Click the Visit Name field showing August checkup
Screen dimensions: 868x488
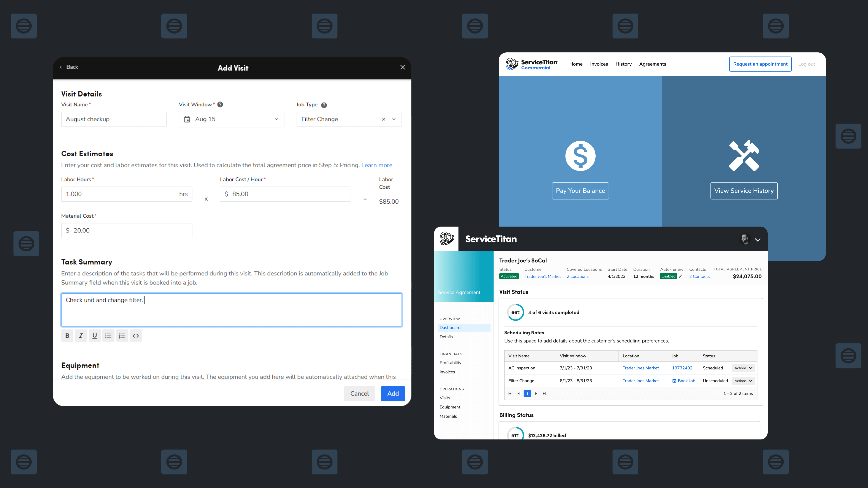coord(113,119)
